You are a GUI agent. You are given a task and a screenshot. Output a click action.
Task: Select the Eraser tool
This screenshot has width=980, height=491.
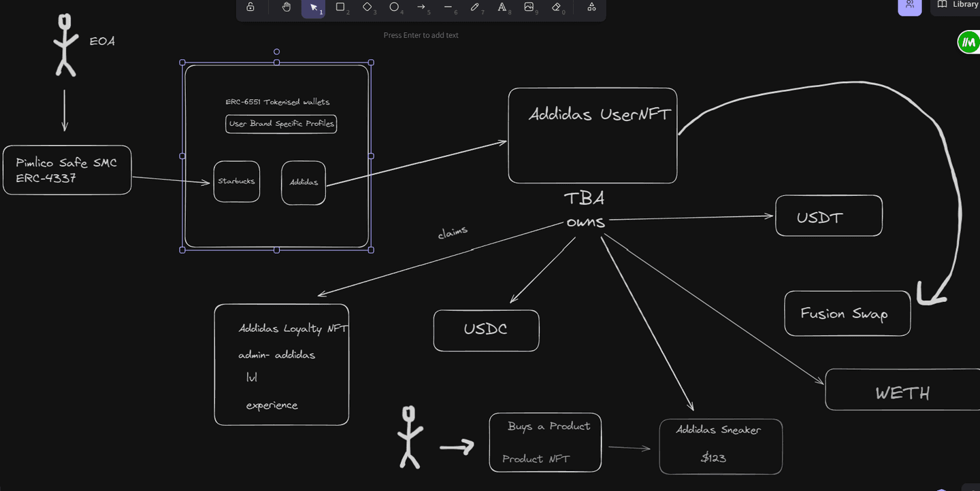tap(556, 7)
